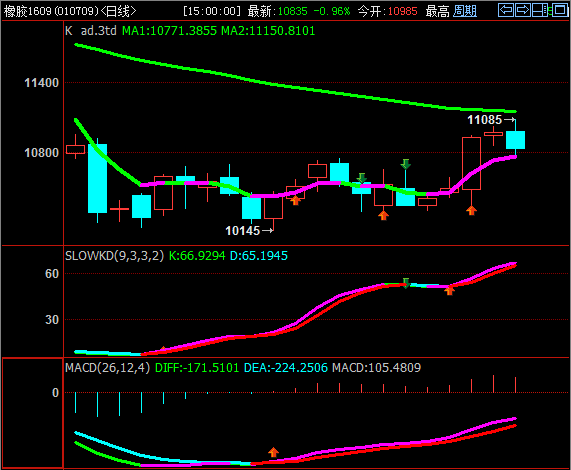The height and width of the screenshot is (470, 571).
Task: Click the SLOWKD(9,3,3,2) indicator label
Action: tap(115, 256)
